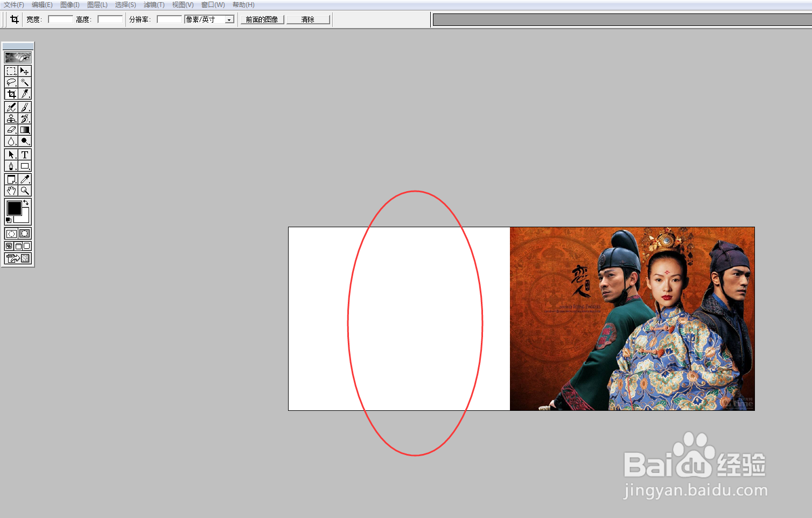The width and height of the screenshot is (812, 518).
Task: Open the 文件(F) menu
Action: coord(14,5)
